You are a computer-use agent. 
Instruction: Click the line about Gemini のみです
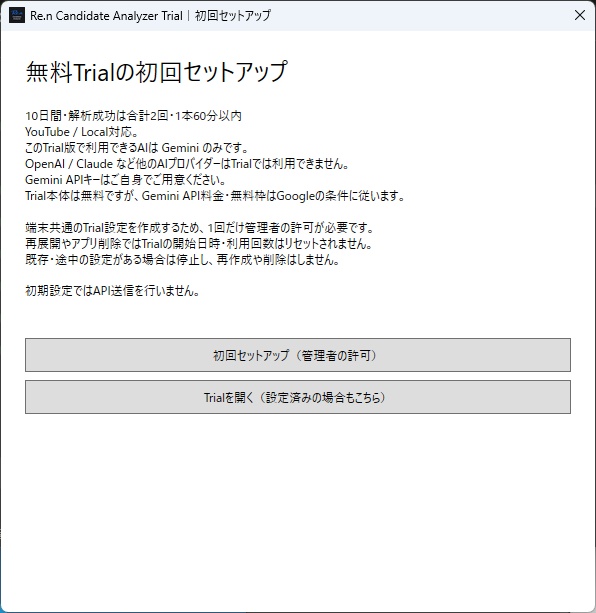137,148
